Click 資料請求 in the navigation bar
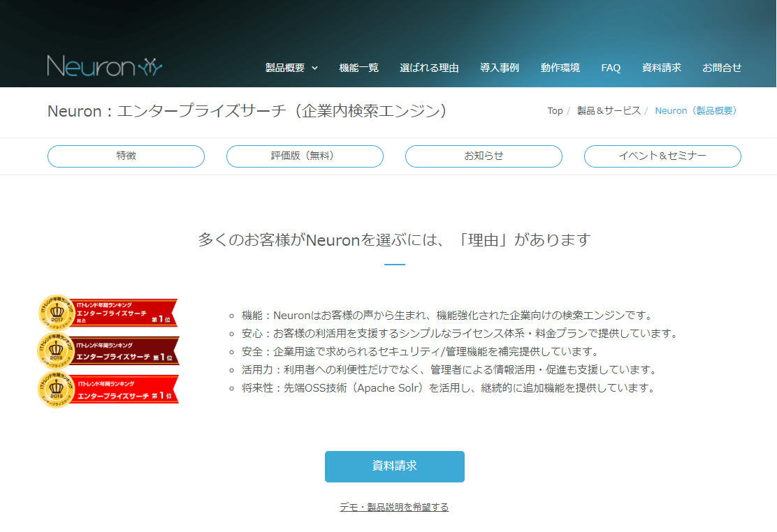Viewport: 777px width, 532px height. tap(661, 68)
